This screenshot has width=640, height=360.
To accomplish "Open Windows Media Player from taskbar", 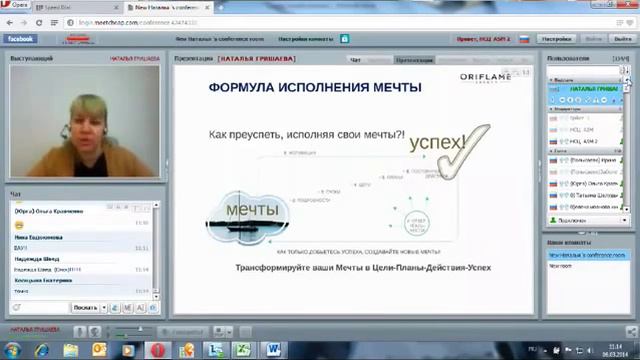I will [128, 351].
